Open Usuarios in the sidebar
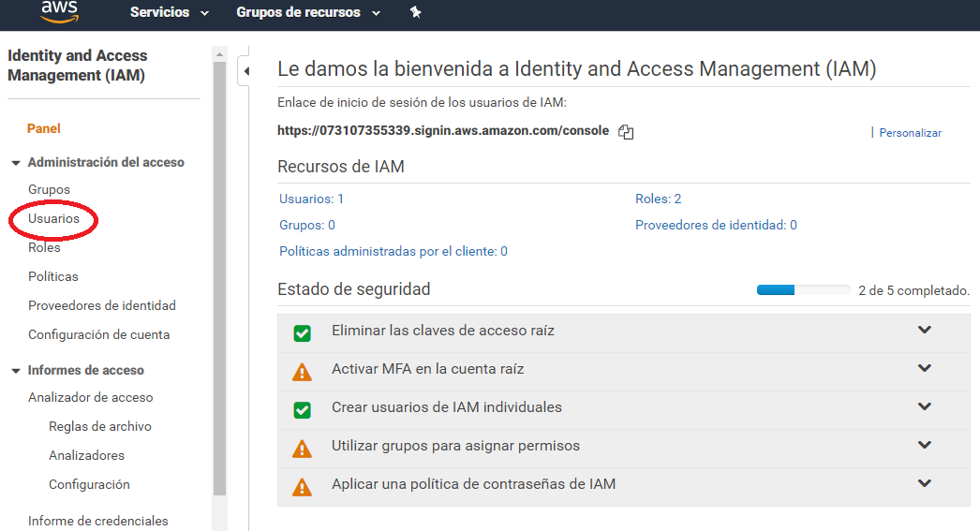This screenshot has width=980, height=531. tap(53, 218)
